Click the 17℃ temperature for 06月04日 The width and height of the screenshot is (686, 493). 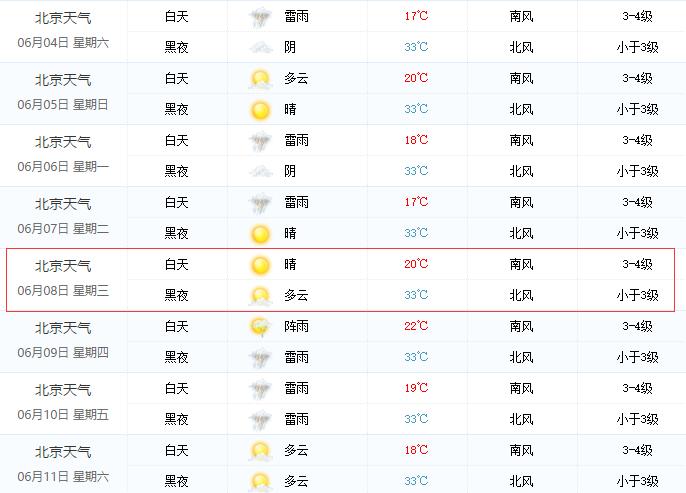[x=416, y=16]
